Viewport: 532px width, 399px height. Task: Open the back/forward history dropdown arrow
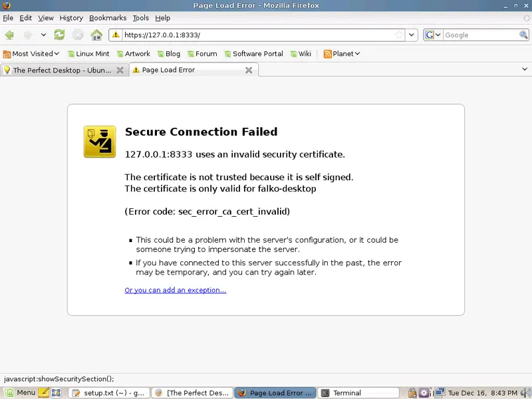coord(43,35)
